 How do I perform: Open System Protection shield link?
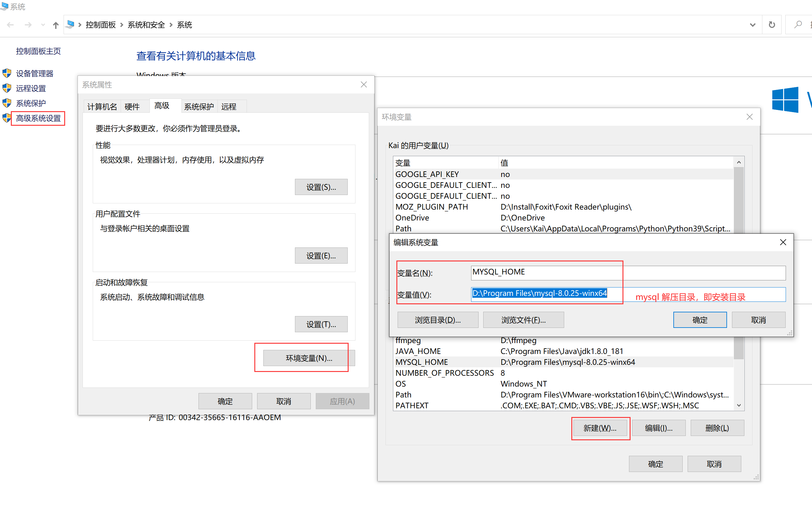pyautogui.click(x=31, y=103)
